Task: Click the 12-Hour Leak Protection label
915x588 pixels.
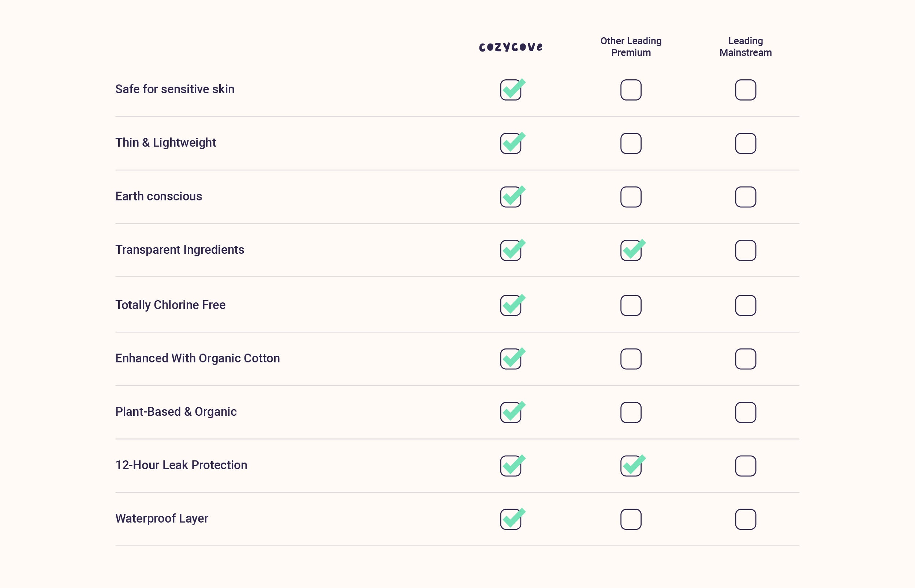Action: (x=181, y=465)
